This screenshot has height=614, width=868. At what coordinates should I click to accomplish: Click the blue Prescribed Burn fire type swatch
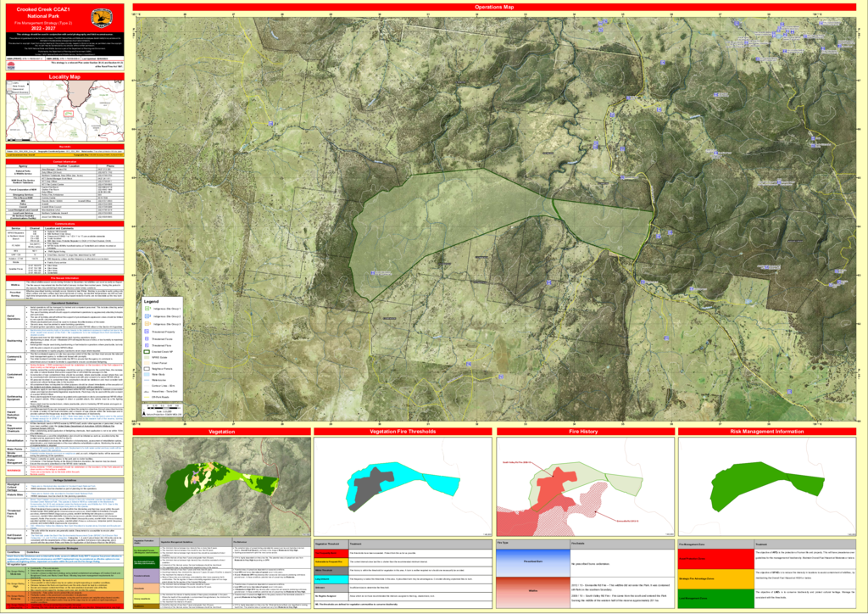coord(534,562)
